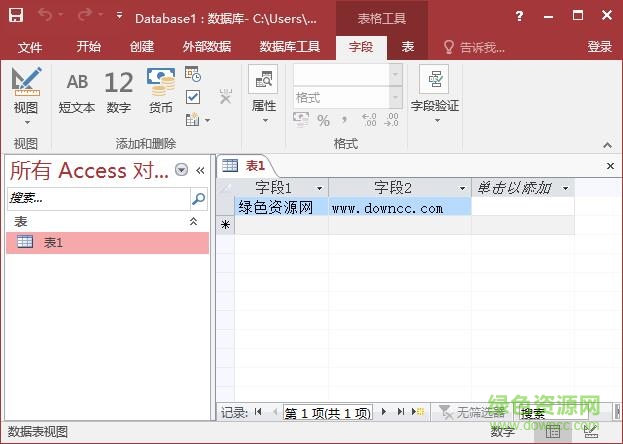Go to the next record
Viewport: 623px width, 444px height.
(x=384, y=412)
